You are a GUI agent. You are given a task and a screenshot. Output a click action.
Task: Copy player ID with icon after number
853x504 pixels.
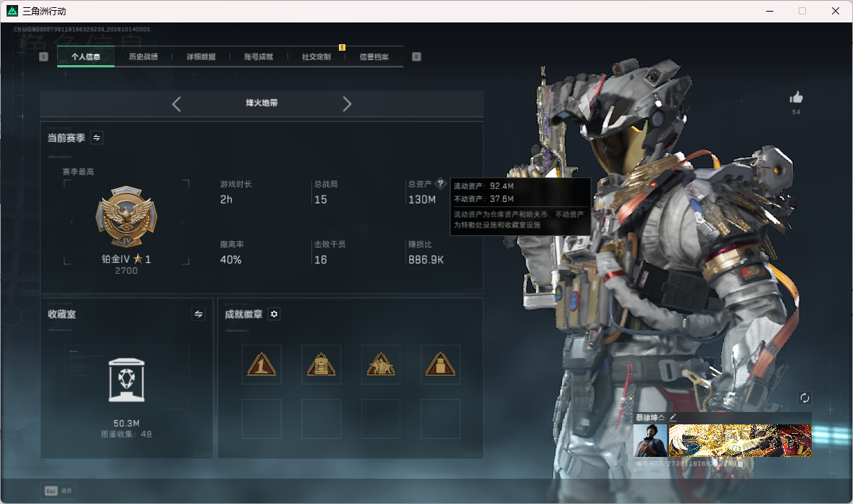pyautogui.click(x=740, y=463)
